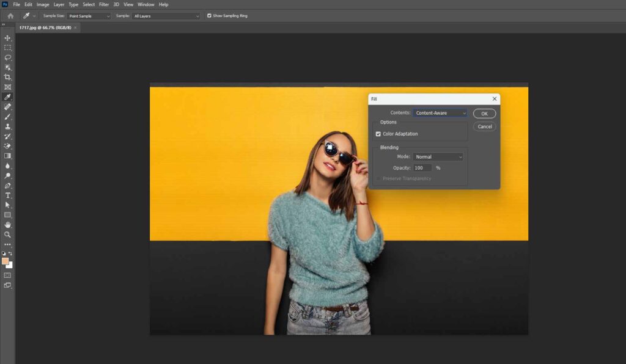626x364 pixels.
Task: Open the 3D menu
Action: point(116,4)
